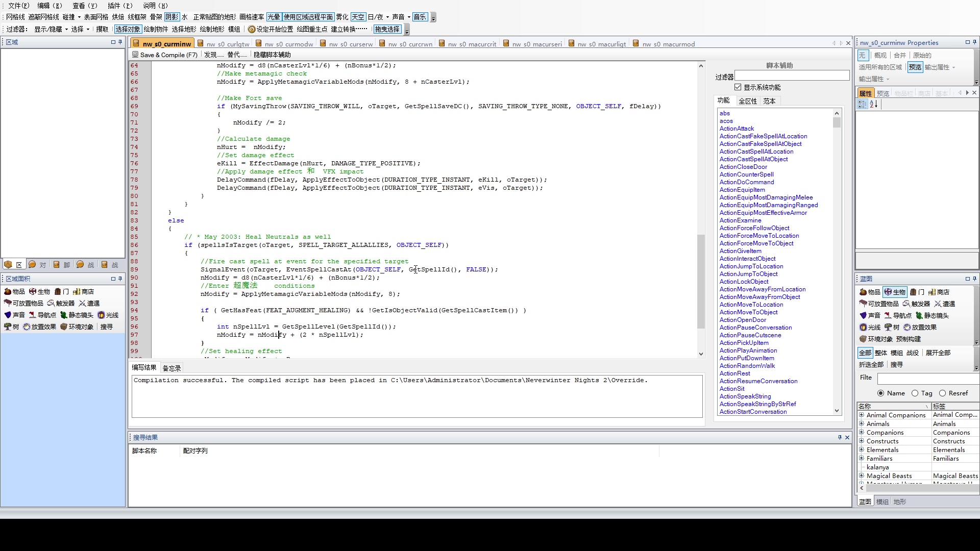Viewport: 980px width, 551px height.
Task: Select 树 (Trees) in the 蓝图 panel
Action: pyautogui.click(x=892, y=327)
